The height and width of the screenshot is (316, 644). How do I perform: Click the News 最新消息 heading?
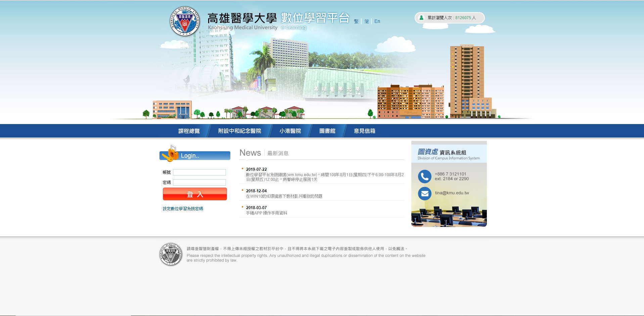[x=264, y=153]
